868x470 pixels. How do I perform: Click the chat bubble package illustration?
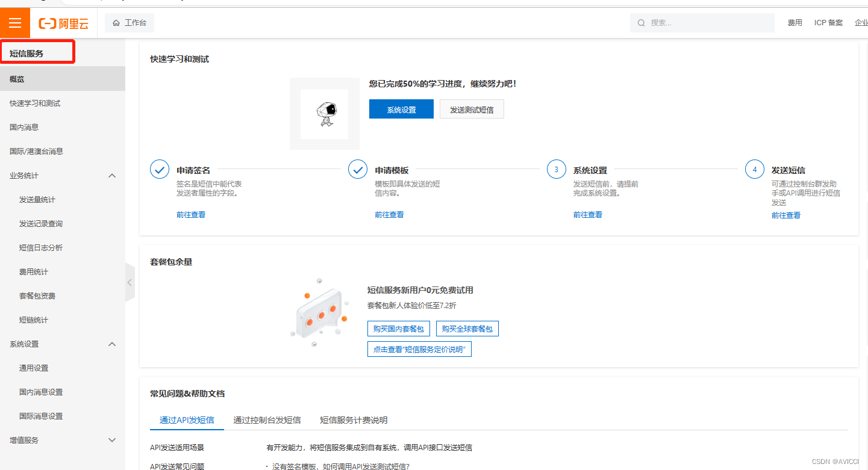click(x=319, y=313)
